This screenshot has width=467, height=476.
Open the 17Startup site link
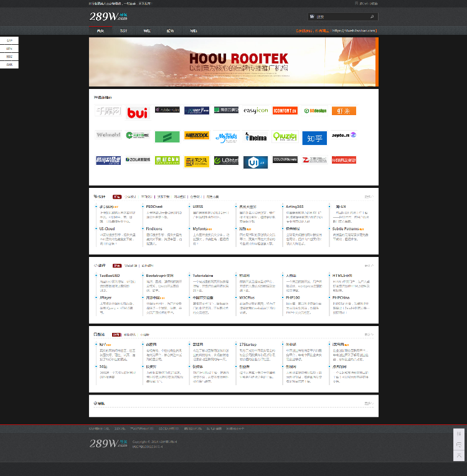(248, 345)
